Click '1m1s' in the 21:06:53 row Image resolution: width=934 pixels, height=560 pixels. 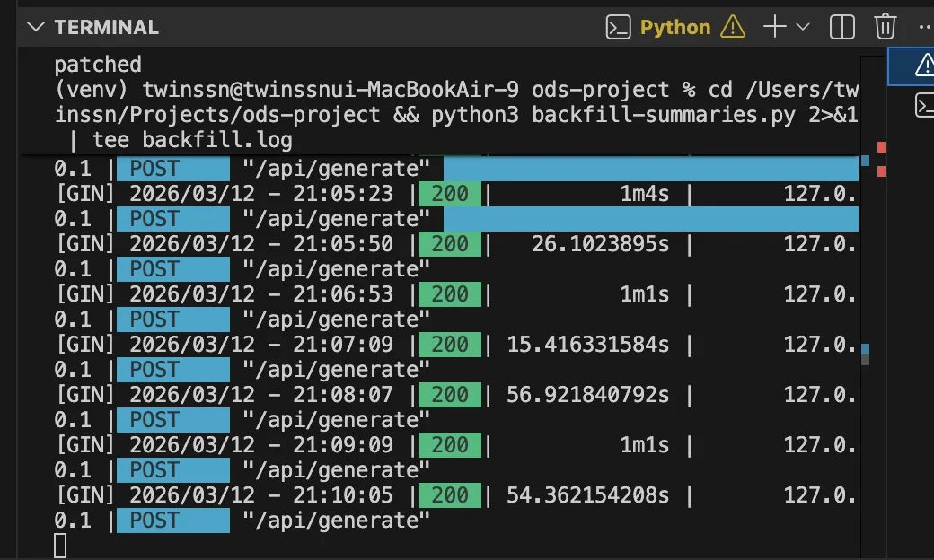(x=645, y=294)
